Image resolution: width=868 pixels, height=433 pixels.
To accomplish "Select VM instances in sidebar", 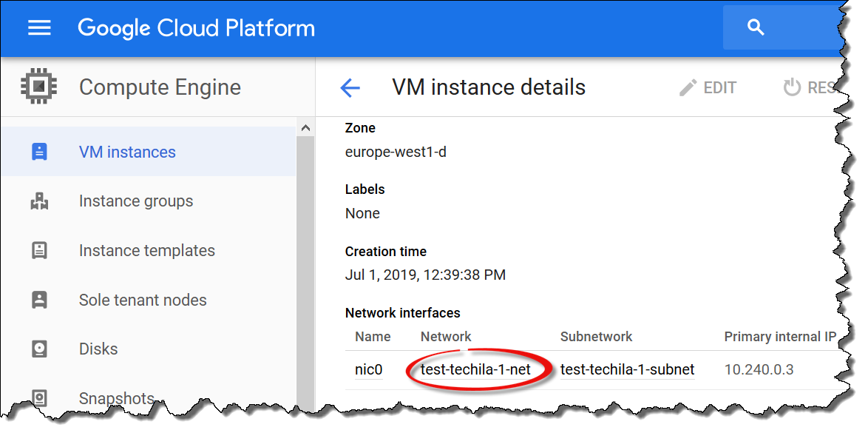I will tap(127, 152).
